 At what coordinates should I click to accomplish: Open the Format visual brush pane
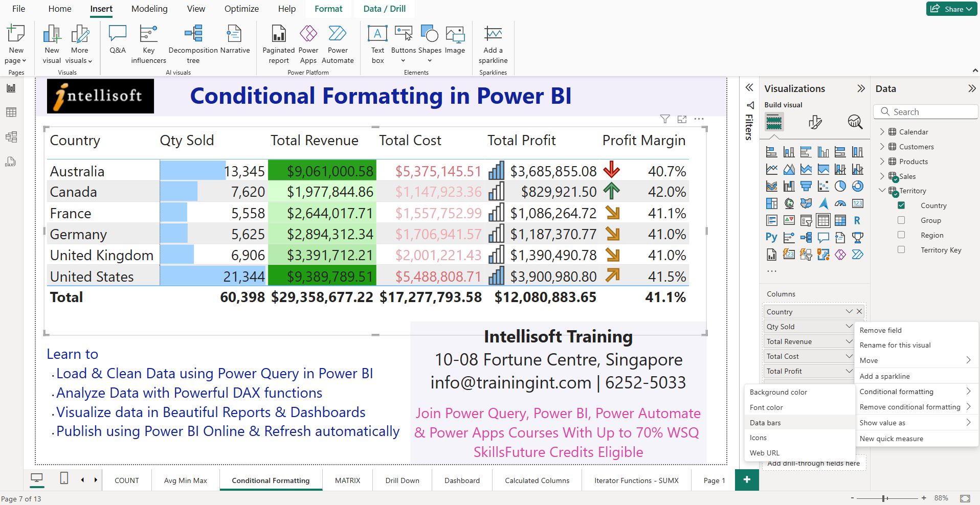pos(815,122)
